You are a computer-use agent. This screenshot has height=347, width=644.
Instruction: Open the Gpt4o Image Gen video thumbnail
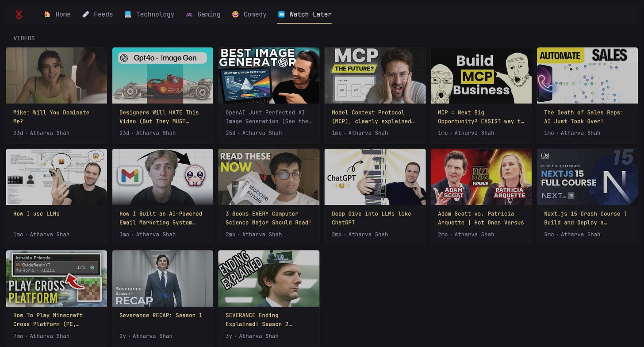click(163, 76)
